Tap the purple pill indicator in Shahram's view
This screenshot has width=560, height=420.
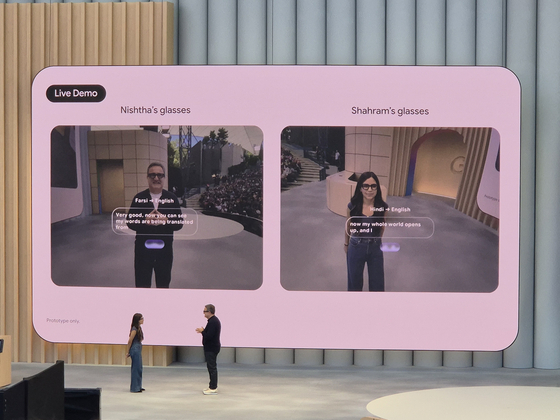click(390, 247)
